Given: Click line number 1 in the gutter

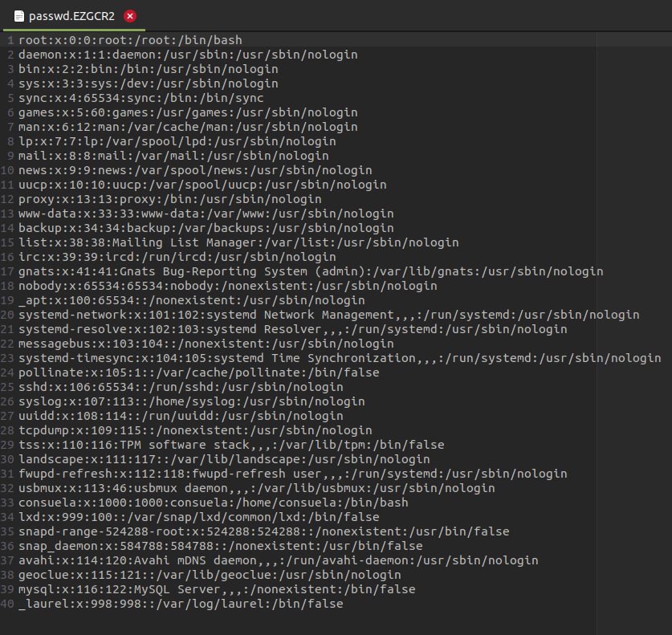Looking at the screenshot, I should [10, 40].
